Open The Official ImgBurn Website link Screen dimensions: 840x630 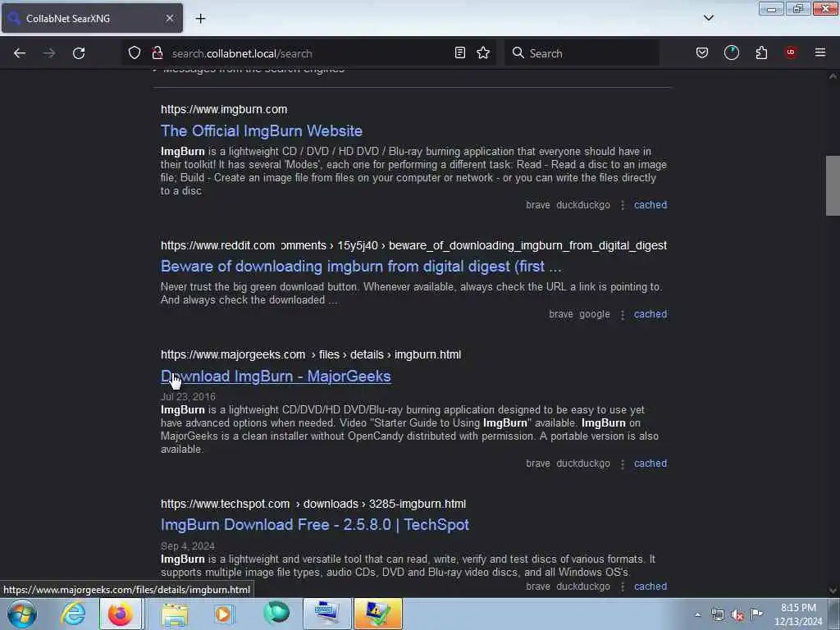tap(262, 130)
